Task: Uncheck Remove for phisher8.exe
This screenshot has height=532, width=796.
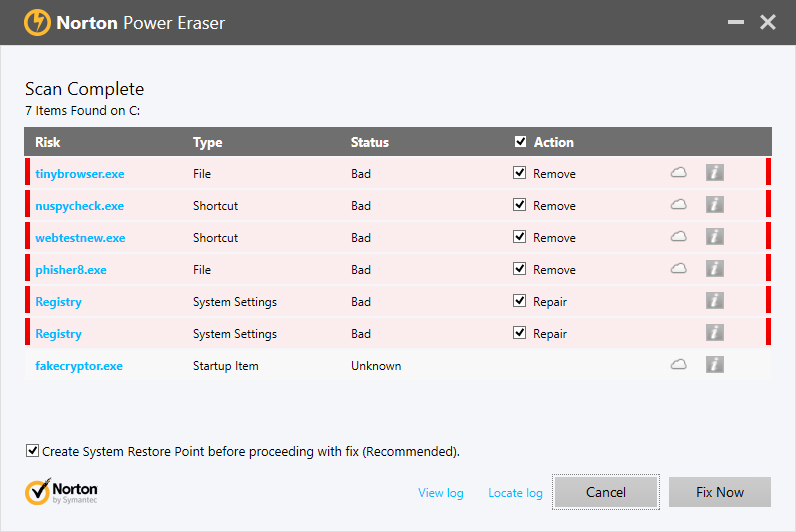Action: [519, 269]
